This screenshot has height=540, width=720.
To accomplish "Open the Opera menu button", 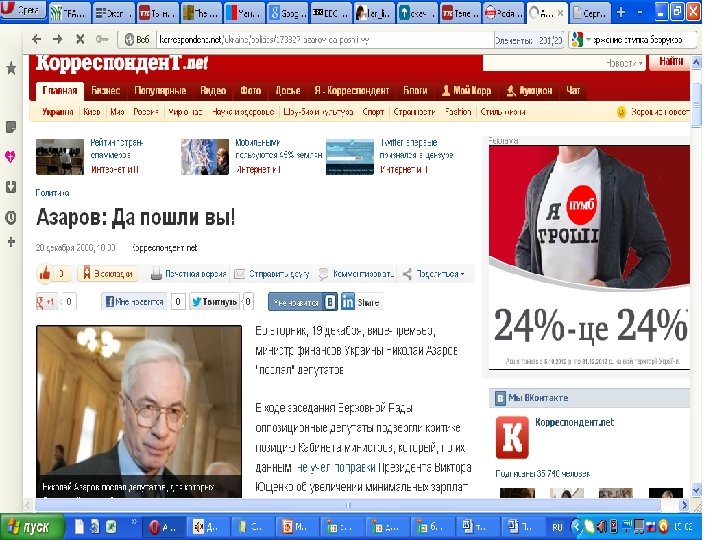I will [23, 9].
